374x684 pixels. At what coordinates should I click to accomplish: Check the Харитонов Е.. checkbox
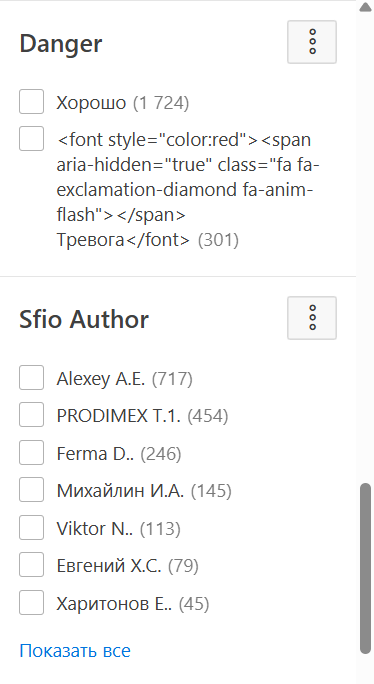[x=31, y=602]
